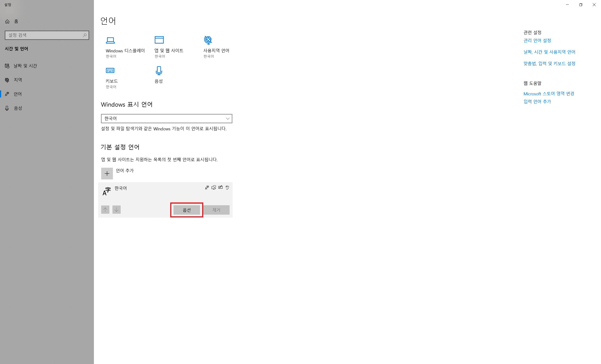
Task: Click the 사용지역 언어 globe icon
Action: pos(208,40)
